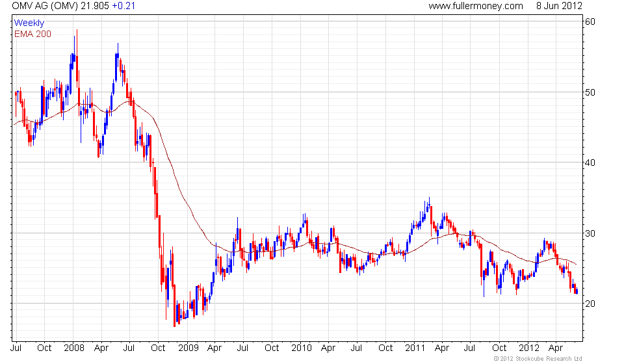
Task: Click the Oct label just before 2012
Action: point(499,348)
